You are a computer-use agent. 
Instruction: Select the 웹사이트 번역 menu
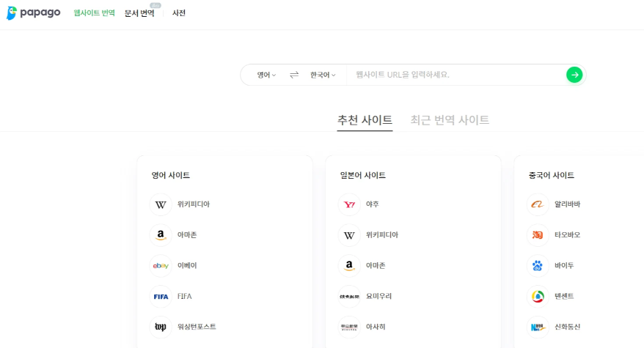click(x=94, y=13)
